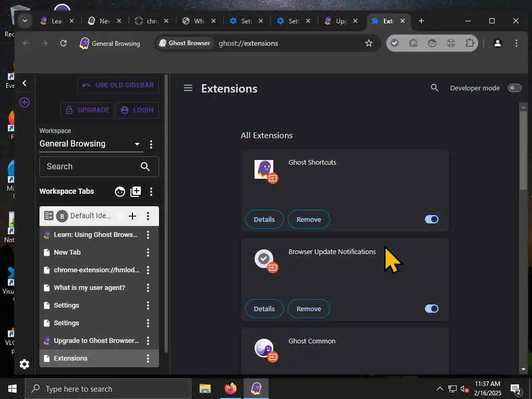Screen dimensions: 532x399
Task: Click the UPGRADE button
Action: click(87, 110)
